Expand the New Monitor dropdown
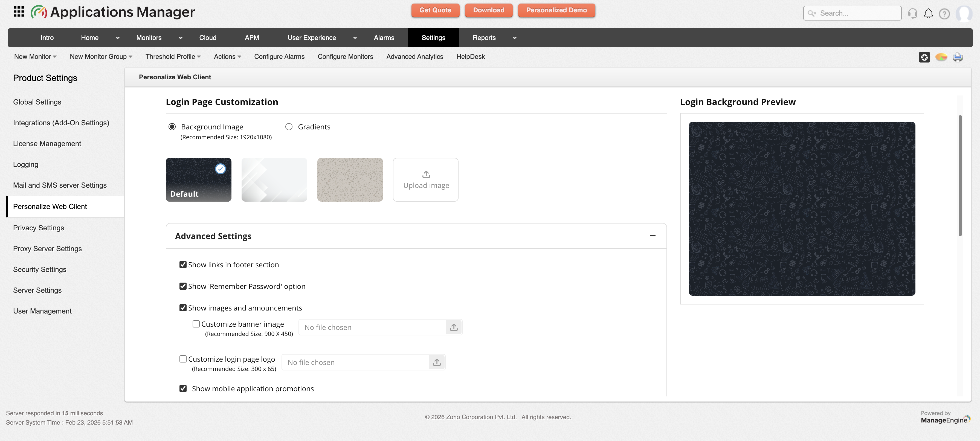This screenshot has height=441, width=980. [35, 56]
